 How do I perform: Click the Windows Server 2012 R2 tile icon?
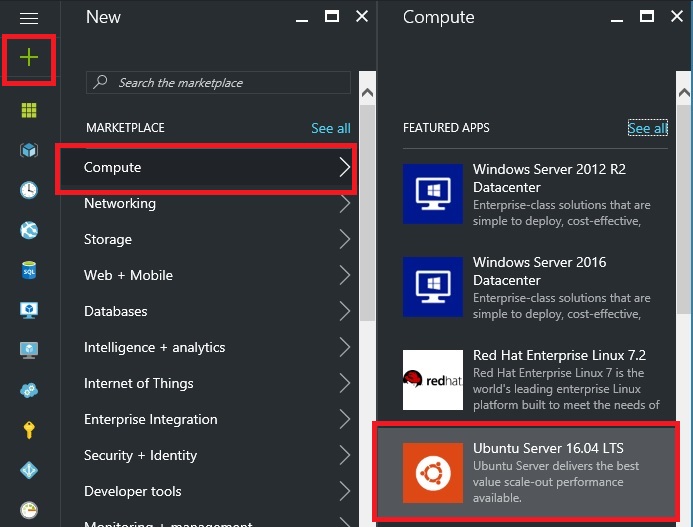(x=433, y=194)
